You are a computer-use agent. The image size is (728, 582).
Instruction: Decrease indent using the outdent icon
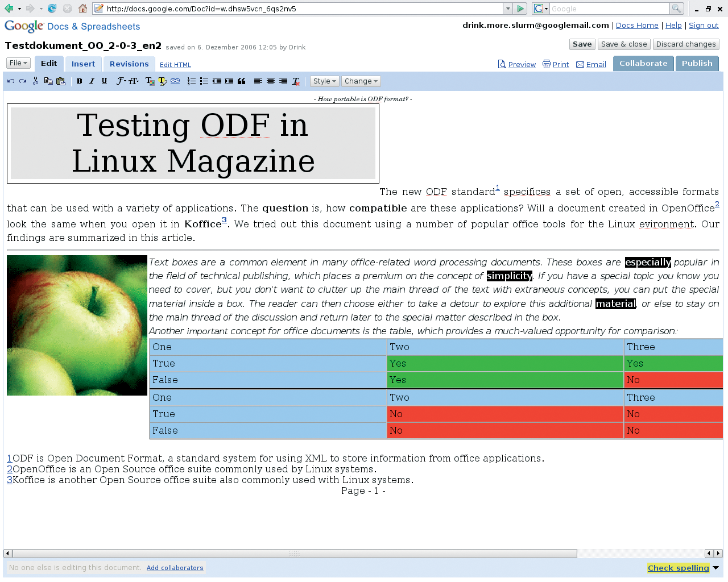pyautogui.click(x=217, y=81)
